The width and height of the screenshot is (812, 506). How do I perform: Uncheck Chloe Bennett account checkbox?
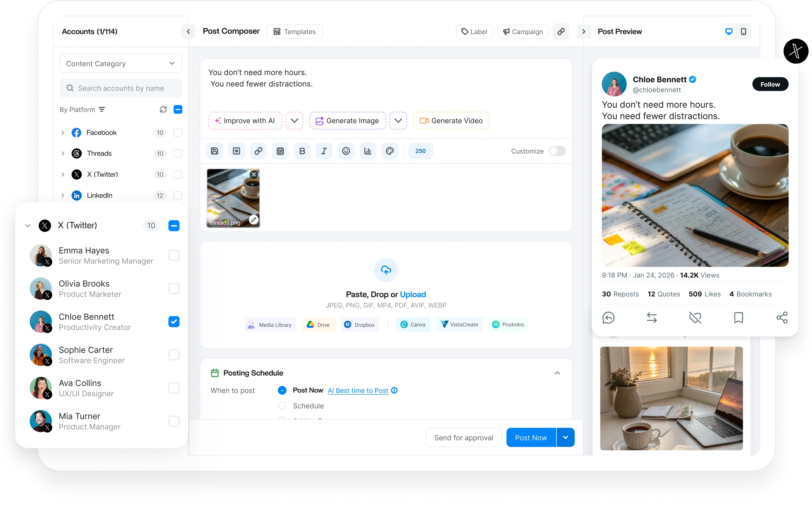pos(174,322)
